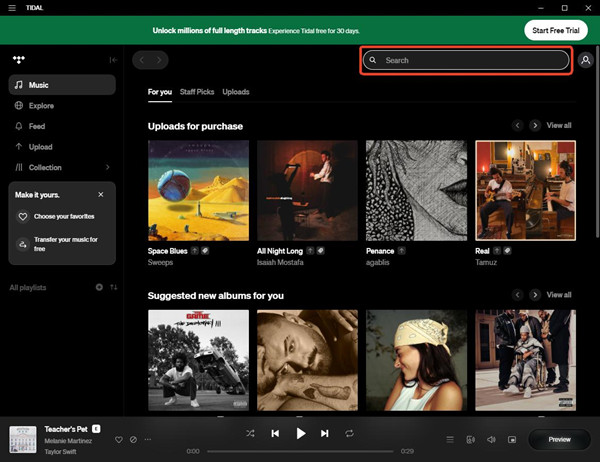This screenshot has height=462, width=600.
Task: Click the upload badge next to Penance
Action: 401,251
